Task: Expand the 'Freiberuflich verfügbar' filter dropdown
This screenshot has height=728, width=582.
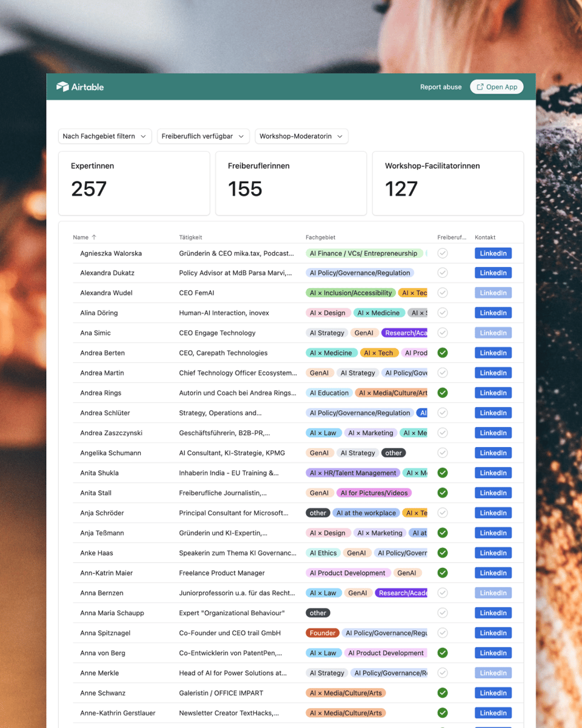Action: coord(202,136)
